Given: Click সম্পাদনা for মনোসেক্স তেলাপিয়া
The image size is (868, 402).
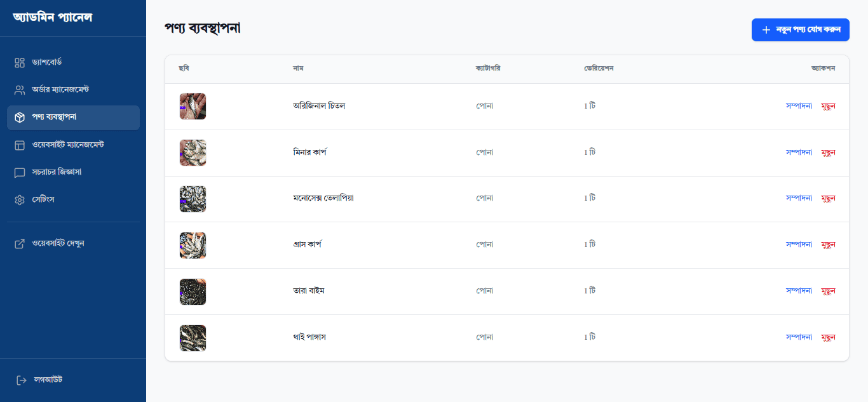Looking at the screenshot, I should click(799, 198).
